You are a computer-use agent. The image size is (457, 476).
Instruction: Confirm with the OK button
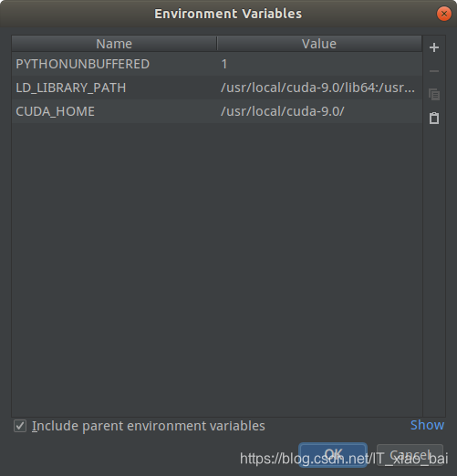coord(333,455)
